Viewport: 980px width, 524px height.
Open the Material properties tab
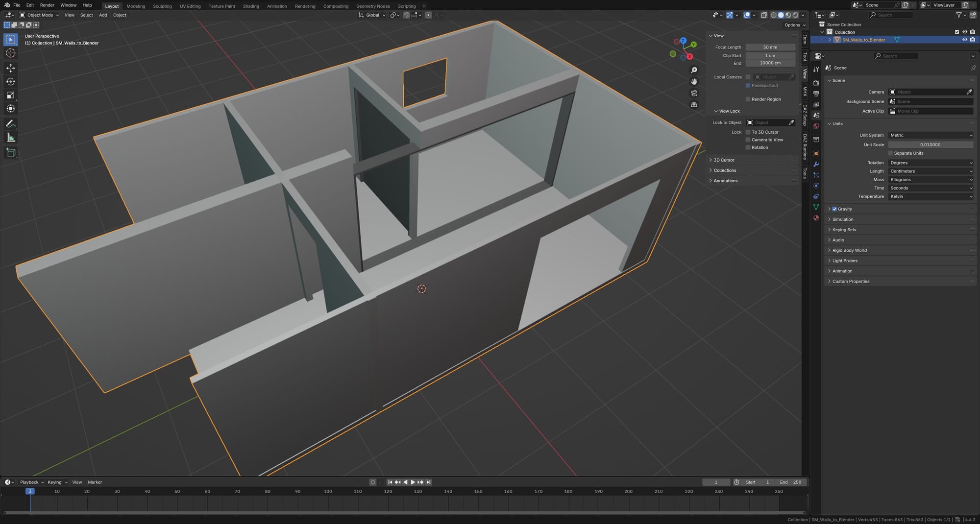816,218
